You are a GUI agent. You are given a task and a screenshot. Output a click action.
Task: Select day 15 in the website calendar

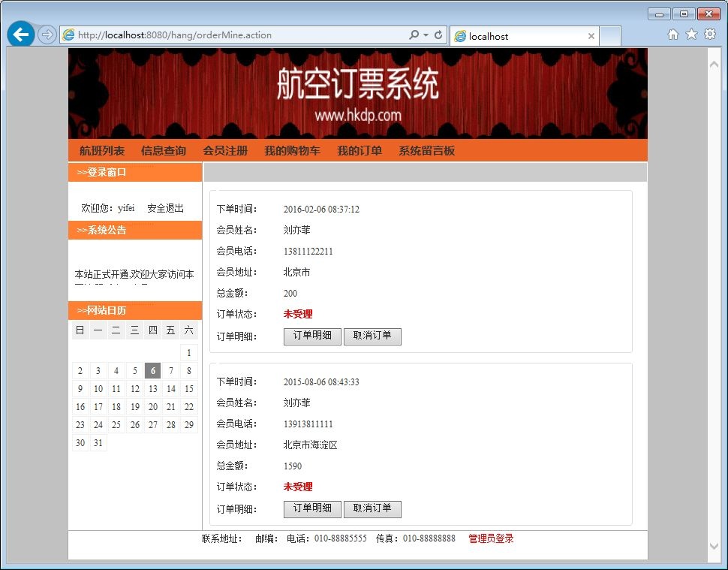[189, 389]
